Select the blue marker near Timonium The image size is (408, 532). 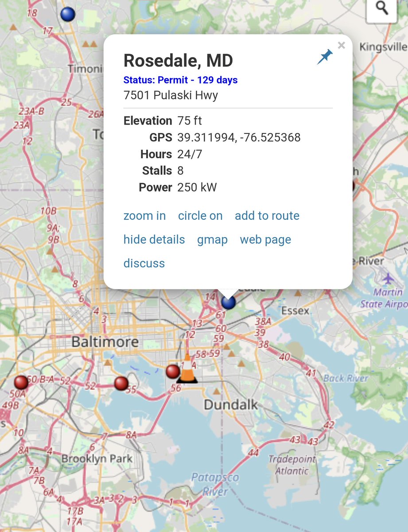(67, 14)
